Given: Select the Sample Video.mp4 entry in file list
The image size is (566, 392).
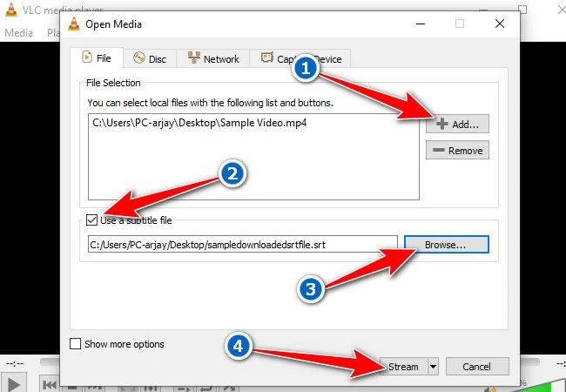Looking at the screenshot, I should pos(199,123).
